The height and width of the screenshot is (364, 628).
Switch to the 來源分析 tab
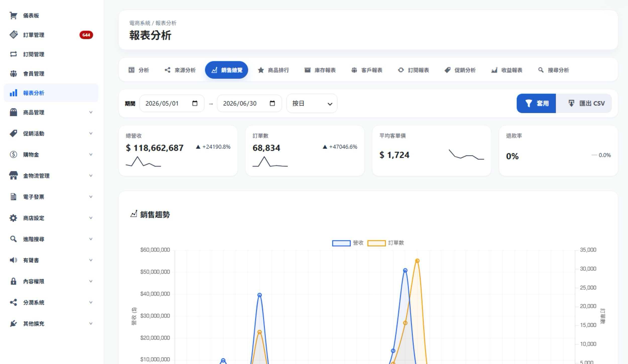click(180, 70)
